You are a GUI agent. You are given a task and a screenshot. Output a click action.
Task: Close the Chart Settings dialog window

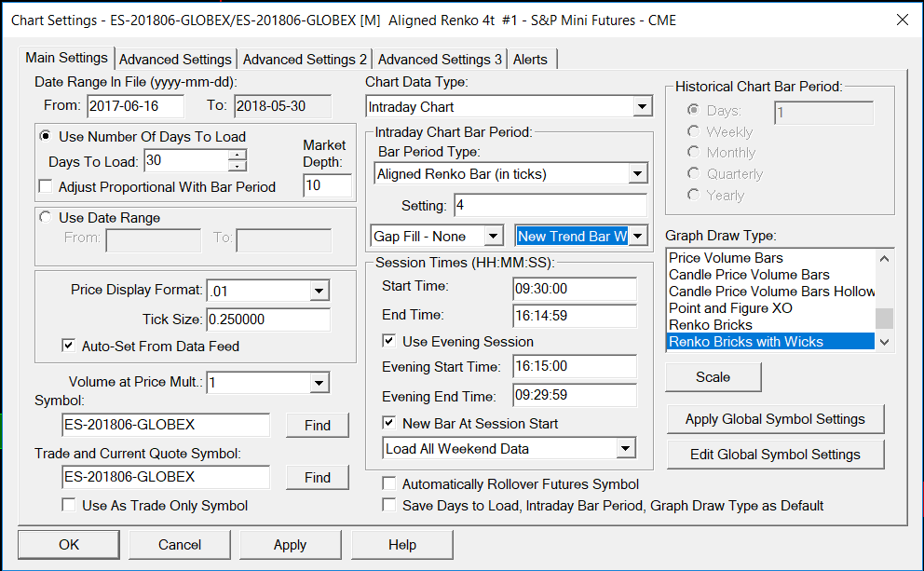pos(902,20)
